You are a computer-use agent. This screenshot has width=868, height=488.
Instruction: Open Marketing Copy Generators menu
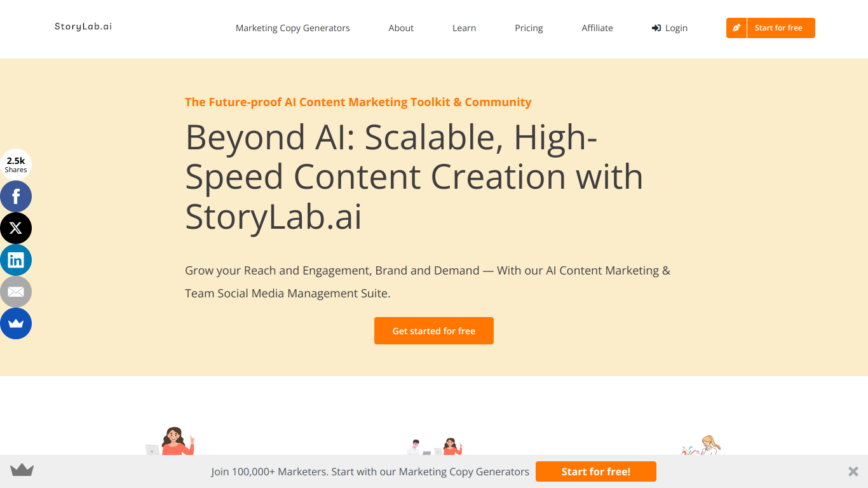[x=293, y=28]
